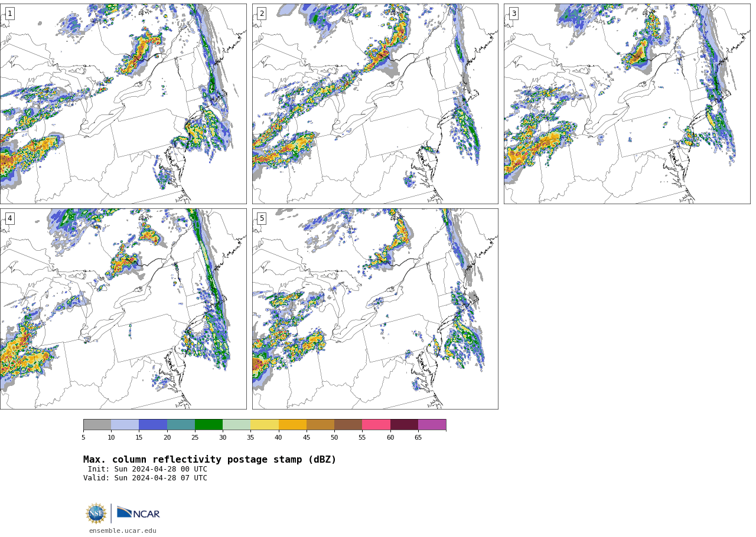Click the pale green 30-35 dBZ swatch
The height and width of the screenshot is (537, 756).
236,425
